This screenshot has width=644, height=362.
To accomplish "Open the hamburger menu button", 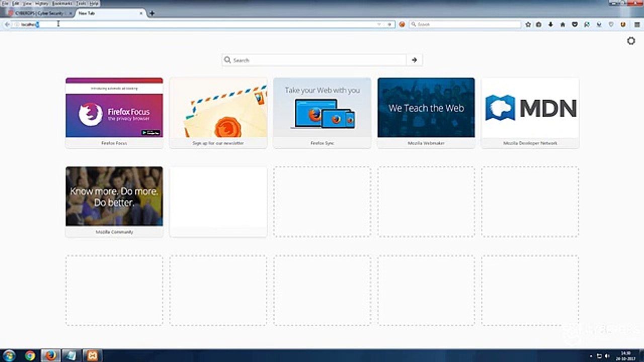I will click(x=637, y=24).
